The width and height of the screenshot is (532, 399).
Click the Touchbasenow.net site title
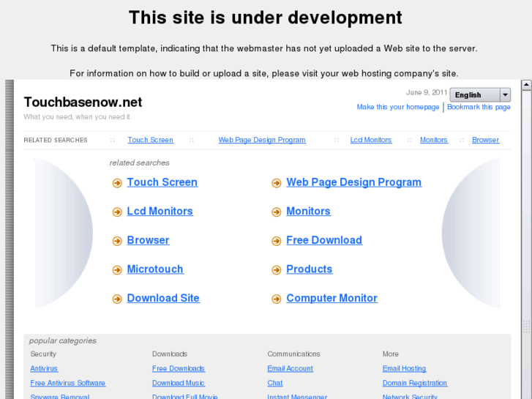tap(83, 102)
